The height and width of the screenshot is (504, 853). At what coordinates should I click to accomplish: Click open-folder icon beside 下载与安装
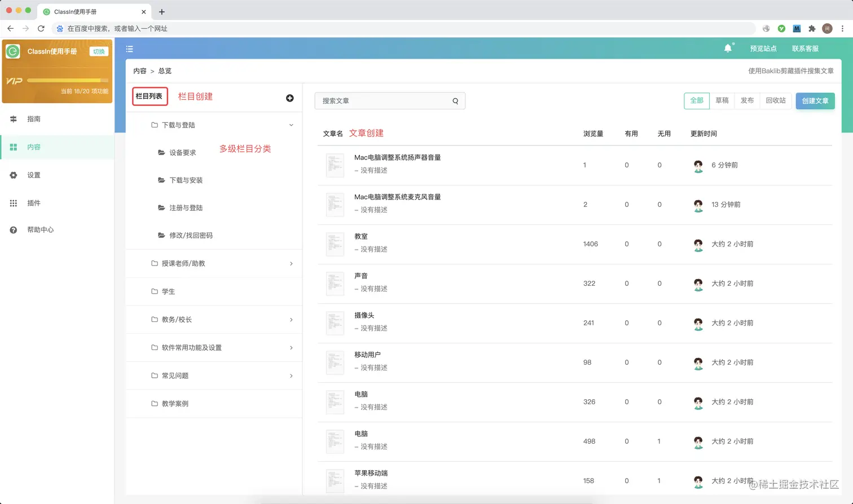[161, 180]
